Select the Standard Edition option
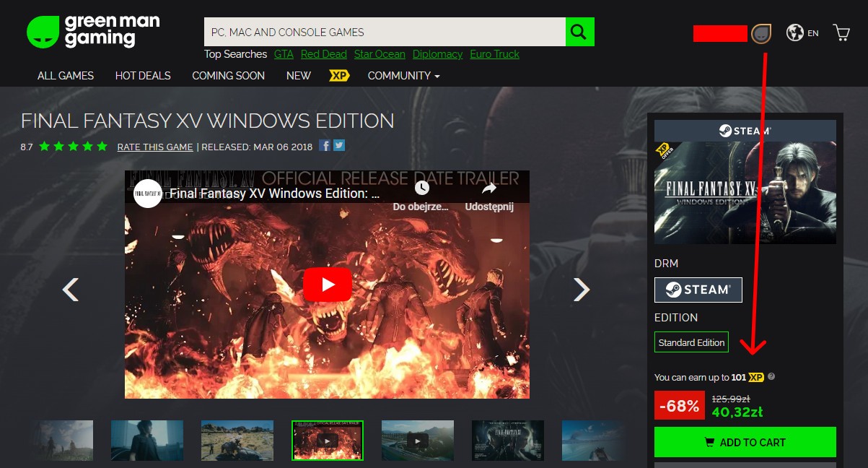Viewport: 868px width, 468px height. [691, 342]
